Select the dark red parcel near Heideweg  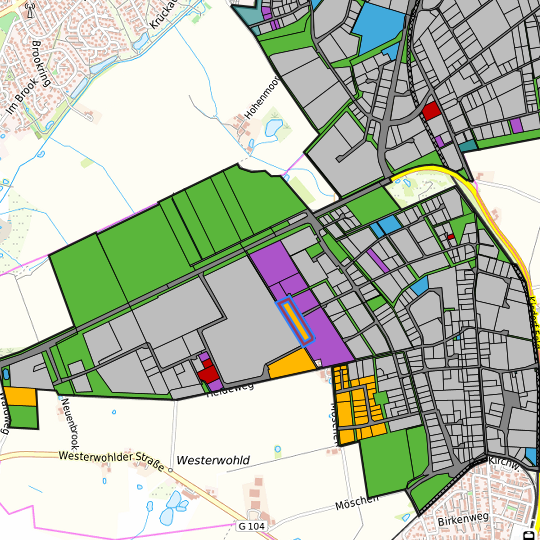(x=209, y=372)
